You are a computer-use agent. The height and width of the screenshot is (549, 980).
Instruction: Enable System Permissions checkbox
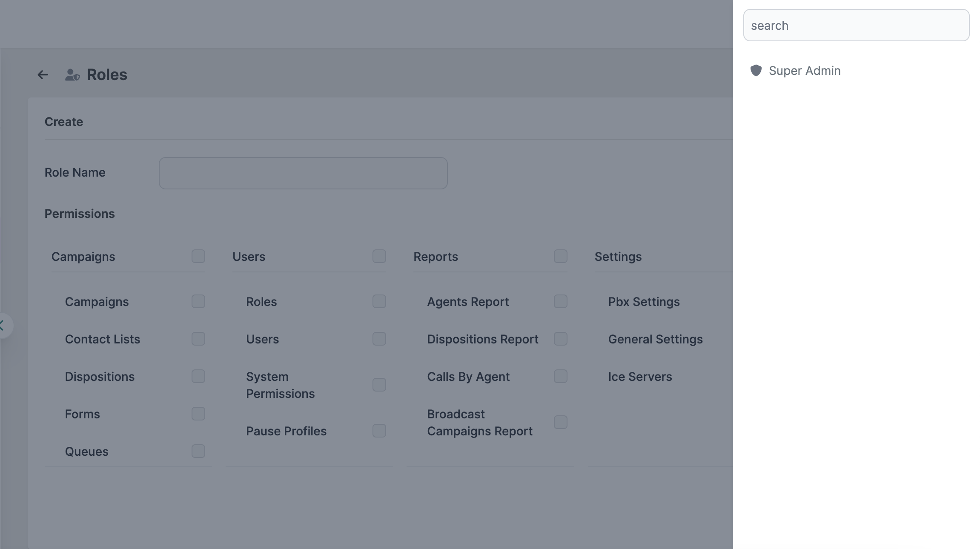[379, 385]
